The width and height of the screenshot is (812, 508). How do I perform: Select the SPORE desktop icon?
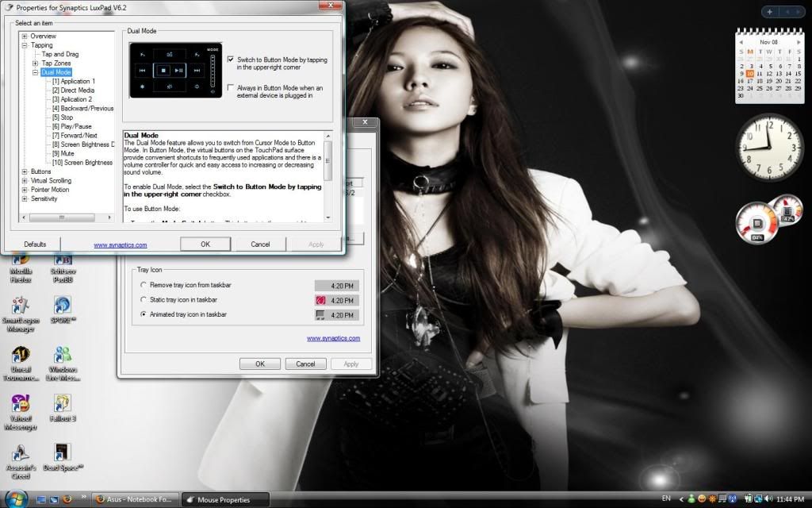pyautogui.click(x=63, y=310)
